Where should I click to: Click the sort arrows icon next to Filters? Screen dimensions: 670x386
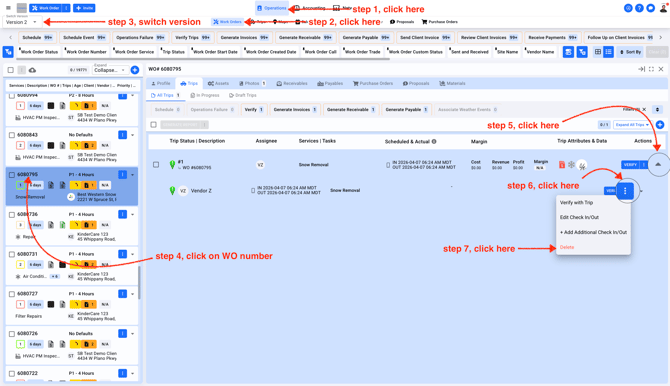pyautogui.click(x=657, y=109)
